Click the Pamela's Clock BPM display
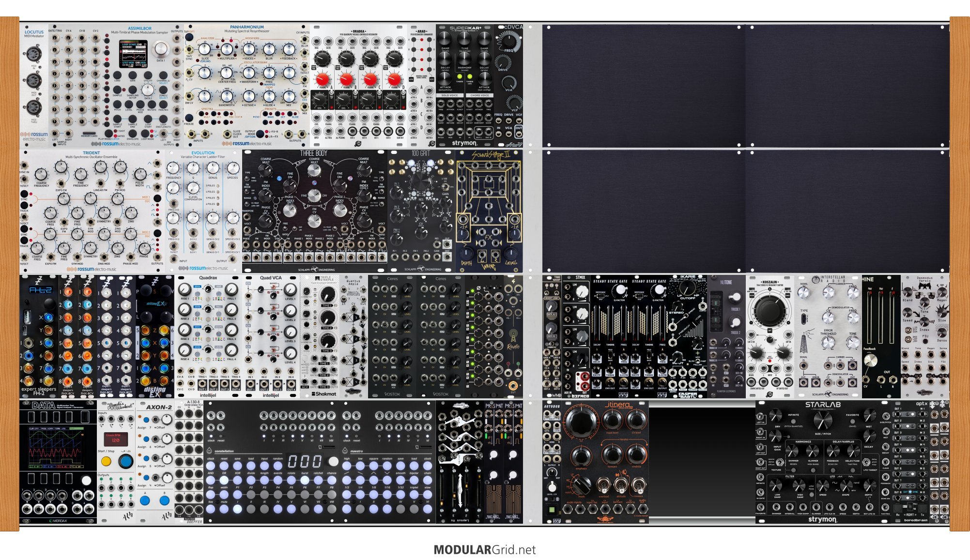This screenshot has width=970, height=560. tap(116, 439)
